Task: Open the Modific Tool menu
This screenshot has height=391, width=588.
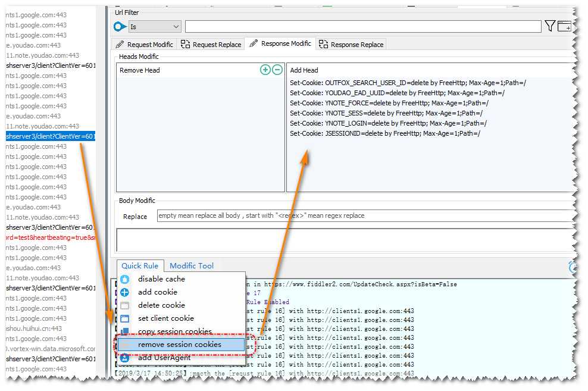Action: click(192, 265)
